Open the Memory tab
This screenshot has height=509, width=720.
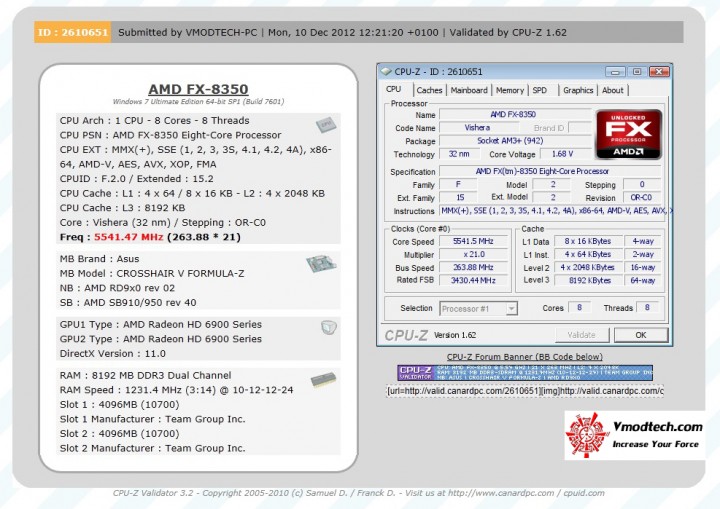coord(510,90)
